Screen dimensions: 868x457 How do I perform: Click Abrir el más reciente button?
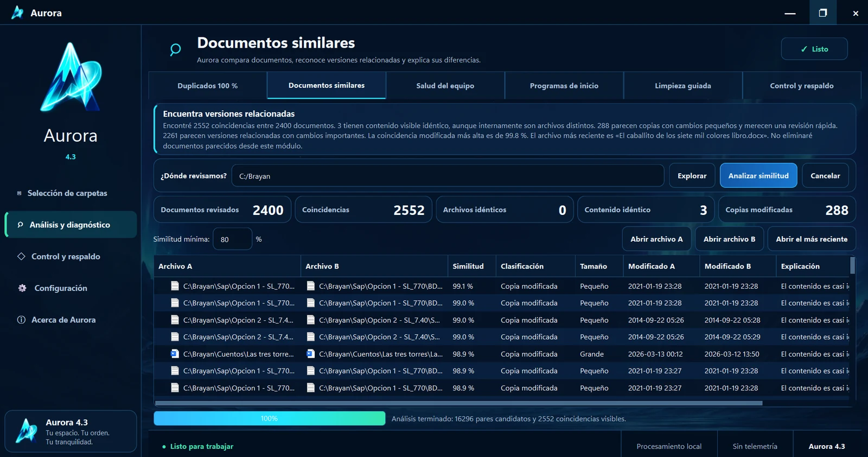point(812,239)
